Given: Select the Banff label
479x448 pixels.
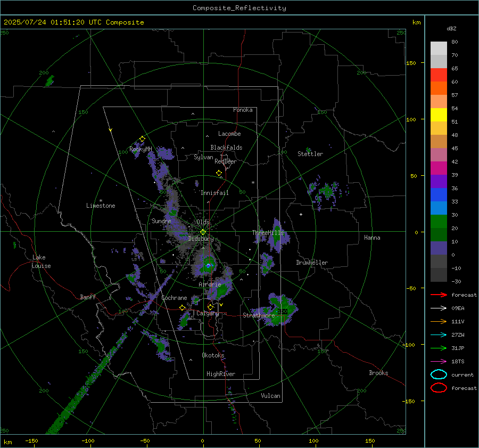Looking at the screenshot, I should pos(88,297).
